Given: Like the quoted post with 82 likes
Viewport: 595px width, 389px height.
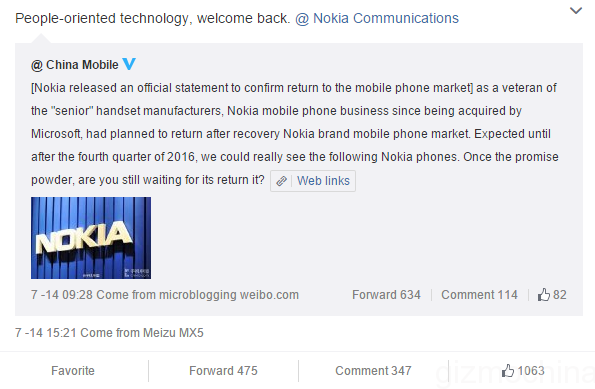Looking at the screenshot, I should (x=552, y=295).
